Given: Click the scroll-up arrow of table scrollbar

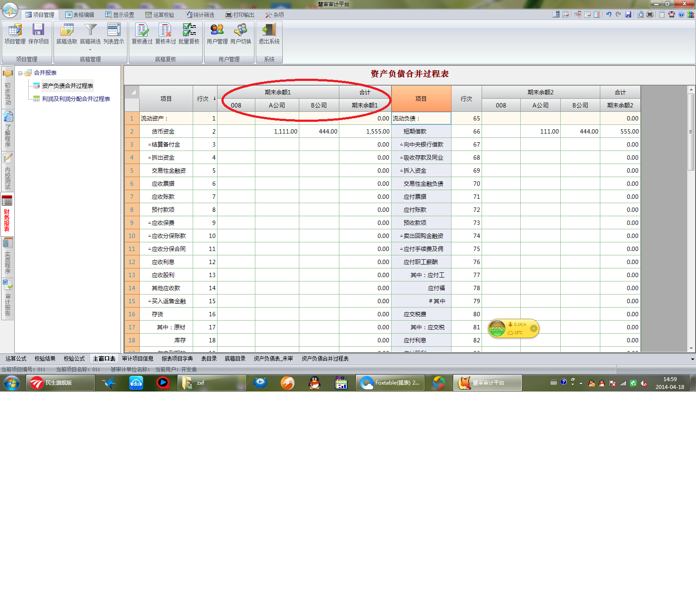Looking at the screenshot, I should (691, 89).
